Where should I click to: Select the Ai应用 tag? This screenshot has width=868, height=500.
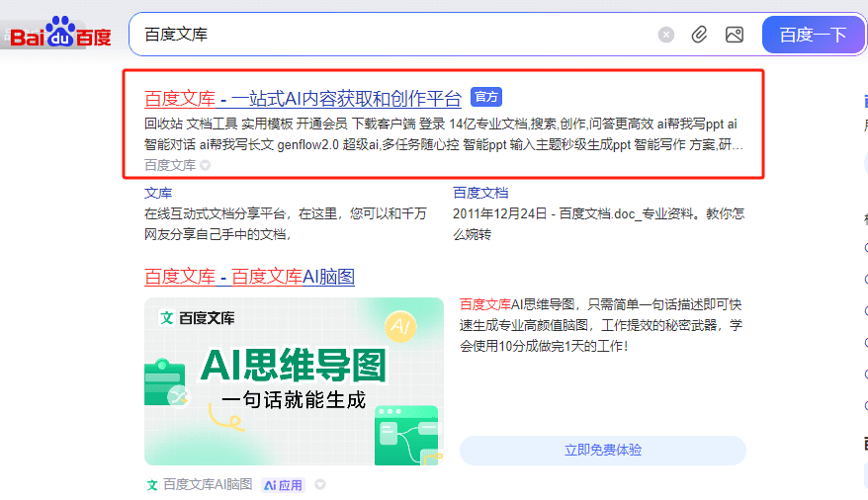coord(283,485)
